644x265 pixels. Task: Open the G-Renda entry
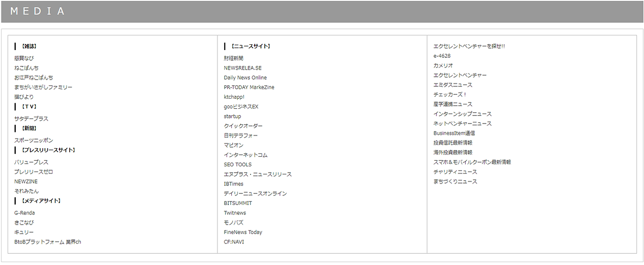click(x=24, y=213)
